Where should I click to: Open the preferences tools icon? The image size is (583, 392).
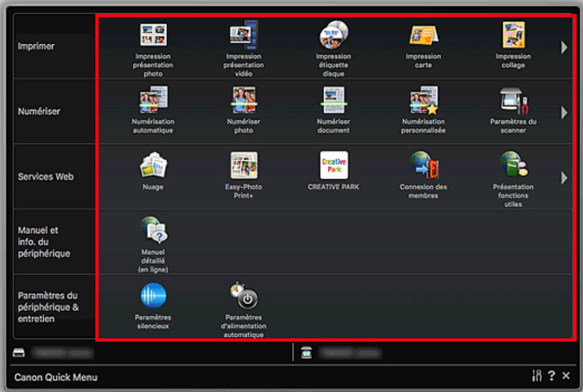coord(537,375)
